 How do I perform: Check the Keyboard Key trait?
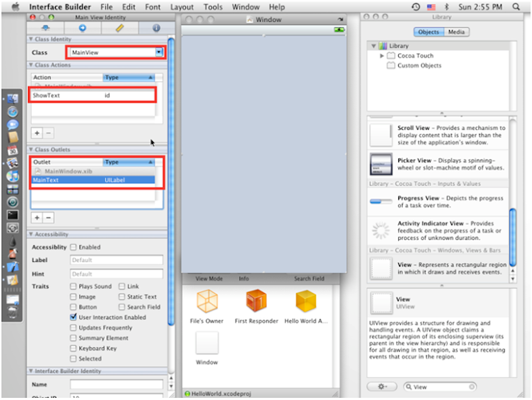coord(73,348)
